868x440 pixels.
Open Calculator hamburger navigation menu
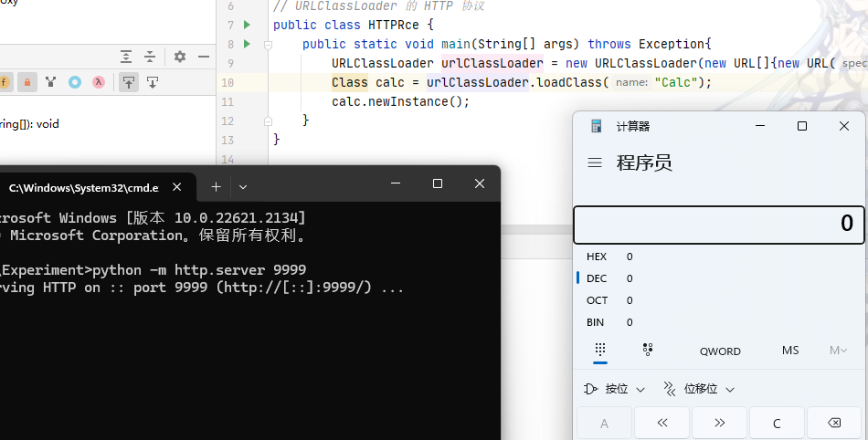(x=595, y=162)
